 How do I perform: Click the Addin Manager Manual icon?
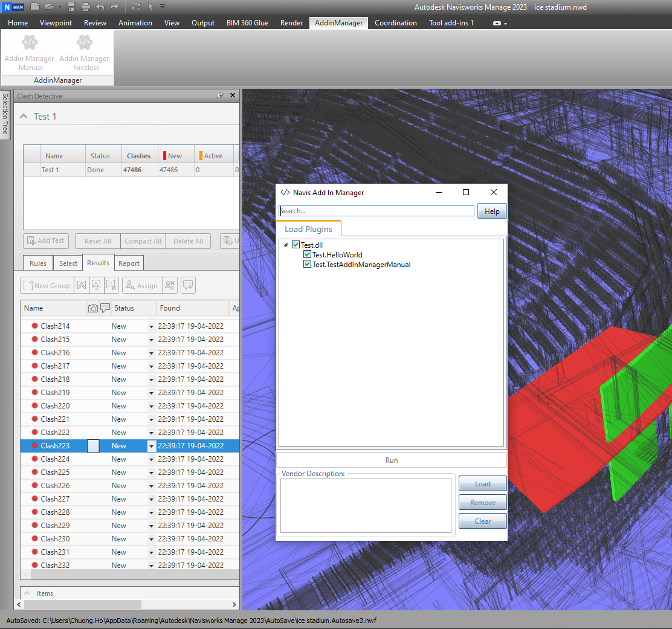coord(30,43)
